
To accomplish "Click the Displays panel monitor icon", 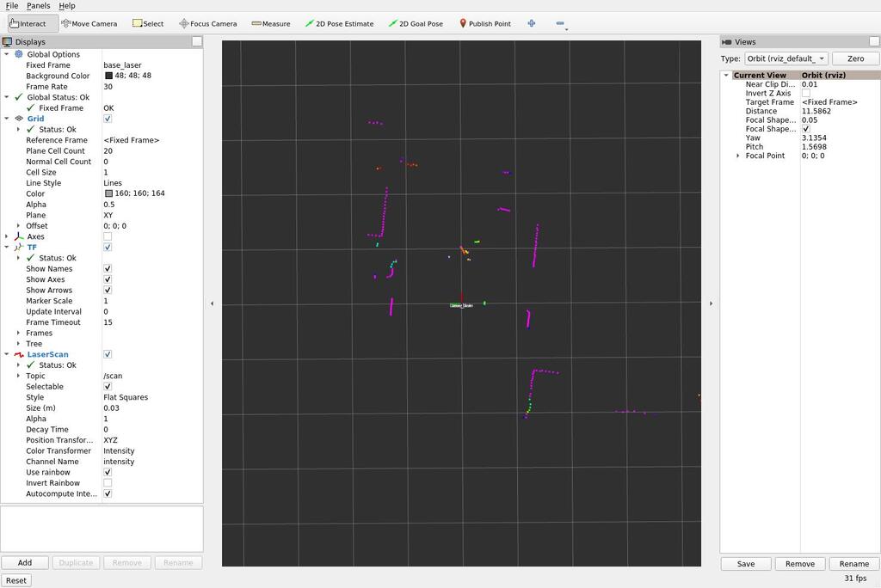I will click(x=7, y=41).
